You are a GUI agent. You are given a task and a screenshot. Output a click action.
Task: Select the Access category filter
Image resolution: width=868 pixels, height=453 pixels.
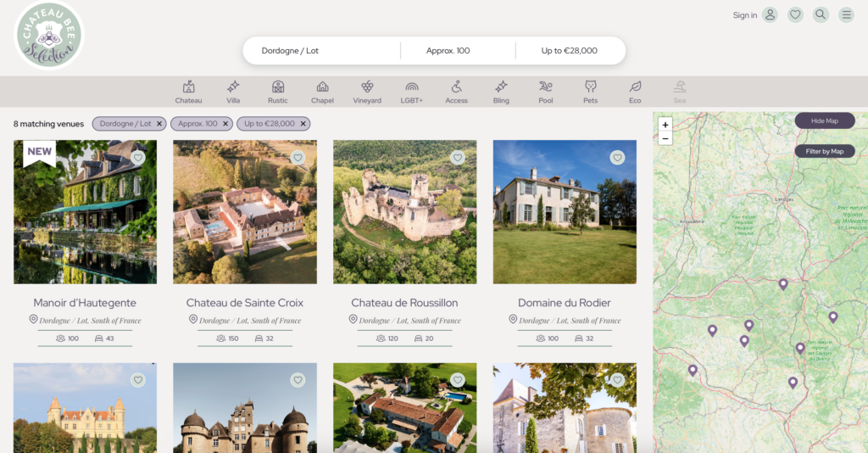point(457,92)
